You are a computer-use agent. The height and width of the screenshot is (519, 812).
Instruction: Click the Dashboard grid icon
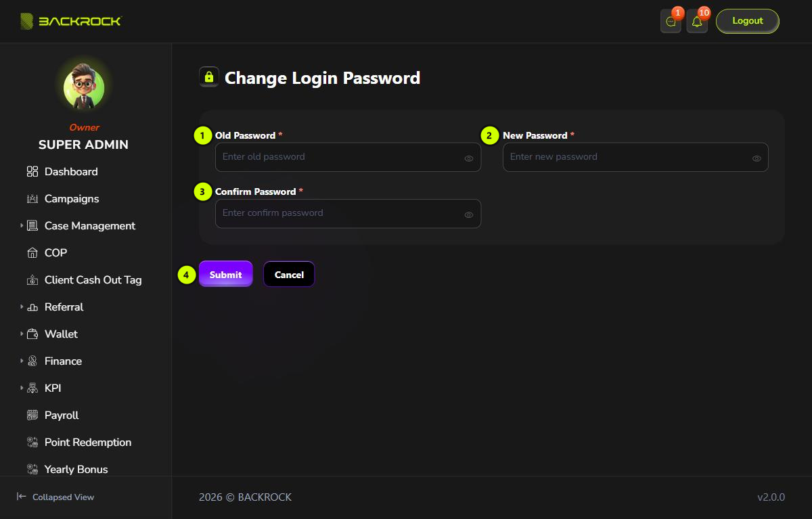click(32, 172)
